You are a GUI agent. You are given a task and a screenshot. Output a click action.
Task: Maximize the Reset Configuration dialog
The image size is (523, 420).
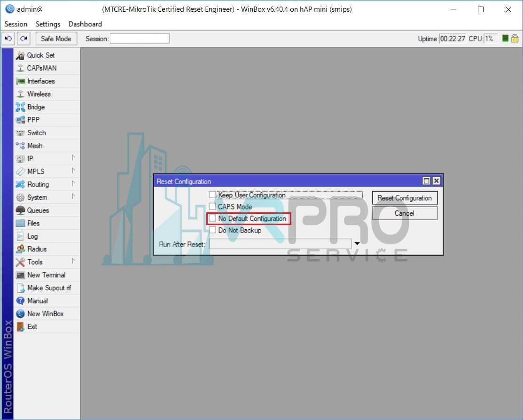(x=426, y=181)
